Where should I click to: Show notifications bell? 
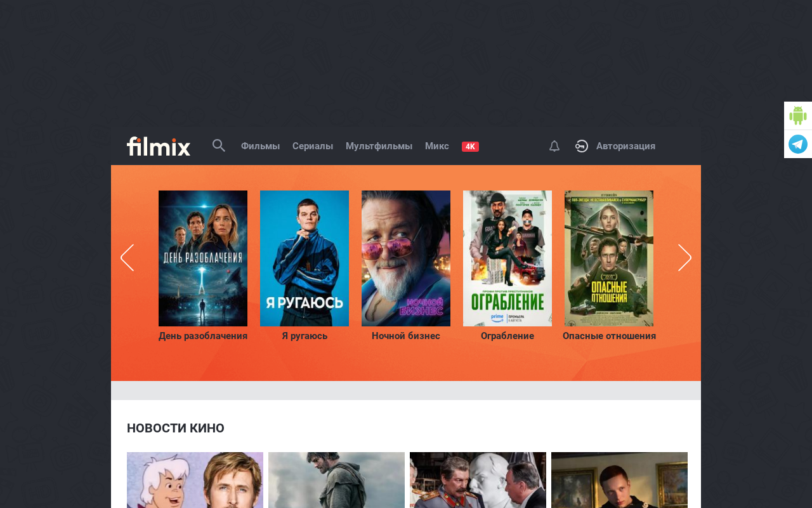coord(554,147)
